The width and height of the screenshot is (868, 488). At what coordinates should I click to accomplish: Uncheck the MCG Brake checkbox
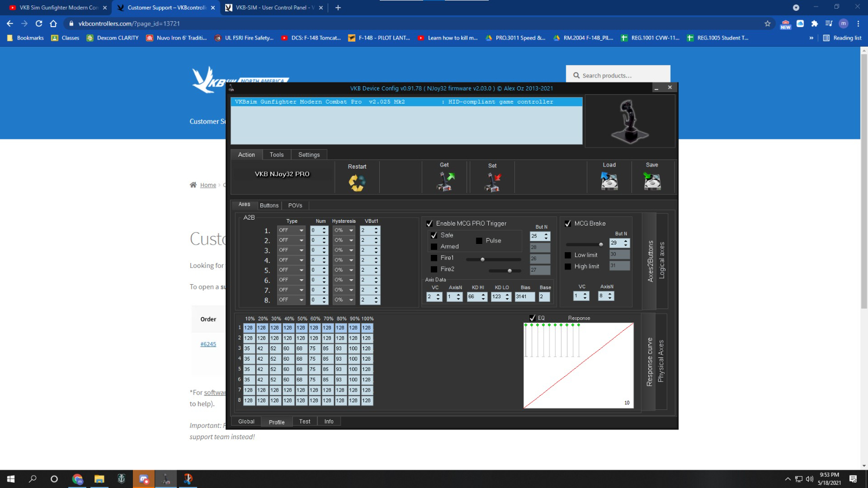(568, 223)
